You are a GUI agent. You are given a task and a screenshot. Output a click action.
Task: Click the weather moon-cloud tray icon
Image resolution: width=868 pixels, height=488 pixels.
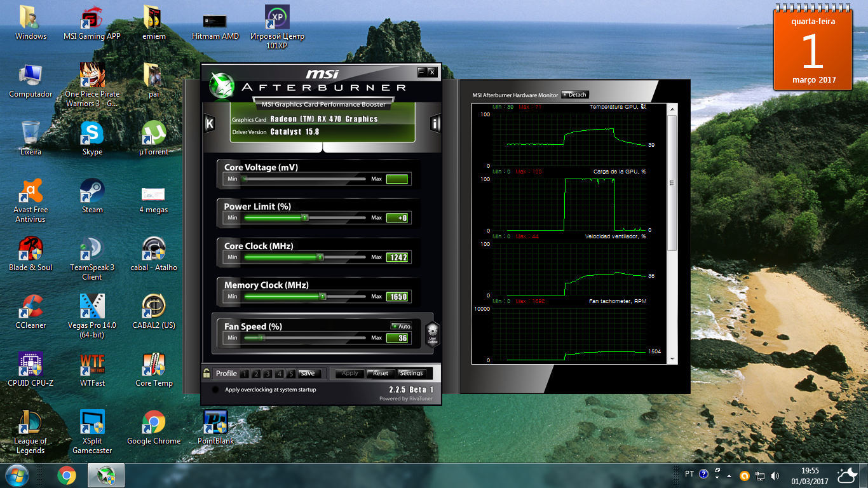pos(847,475)
